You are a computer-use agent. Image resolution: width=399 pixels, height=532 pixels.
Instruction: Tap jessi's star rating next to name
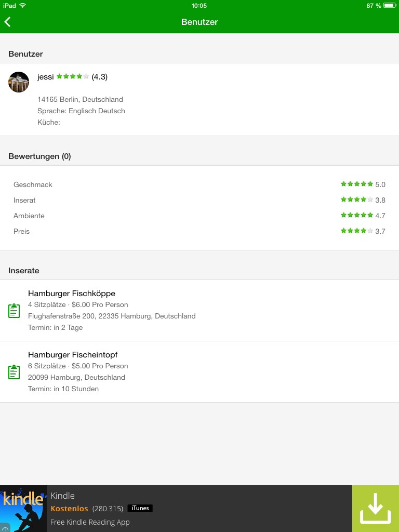73,76
